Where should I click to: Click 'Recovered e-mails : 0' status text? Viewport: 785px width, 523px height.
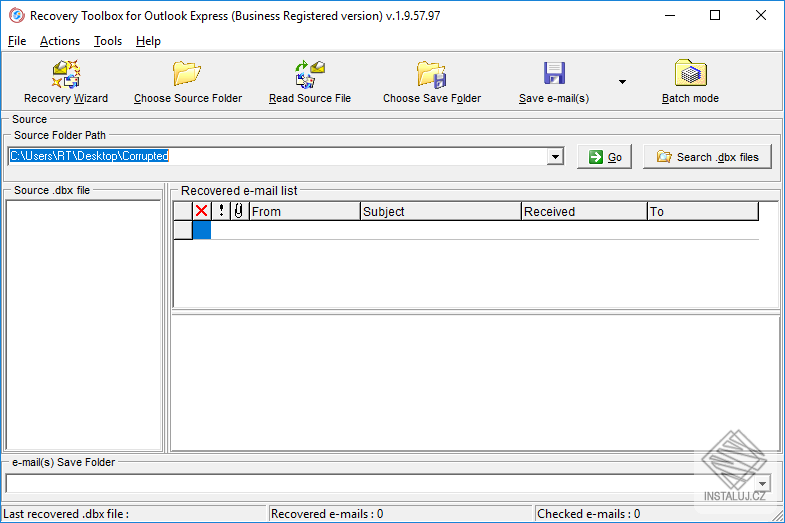tap(327, 514)
